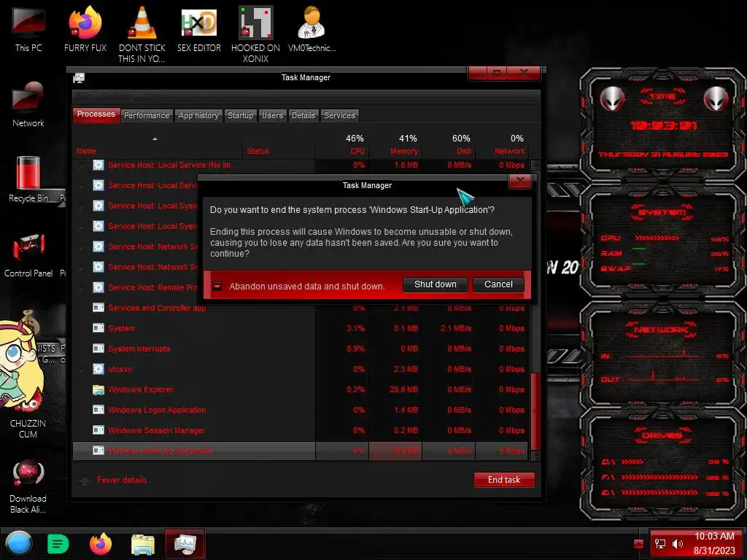This screenshot has height=560, width=747.
Task: Sort processes by Name column
Action: pos(158,145)
